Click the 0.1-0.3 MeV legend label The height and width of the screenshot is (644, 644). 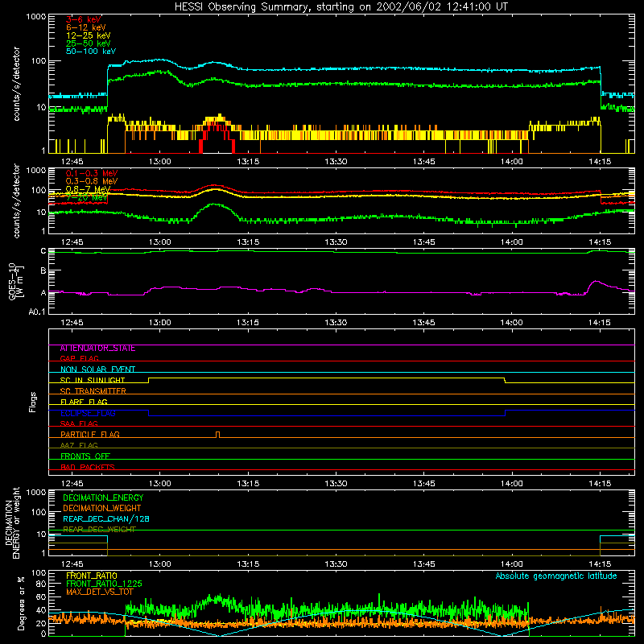tap(92, 173)
